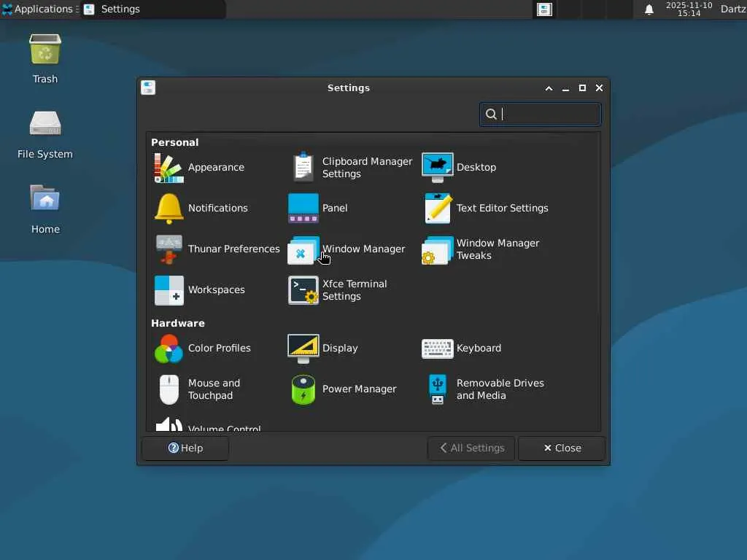Click the Dartz user label in panel
Screen dimensions: 747x560
pos(733,9)
